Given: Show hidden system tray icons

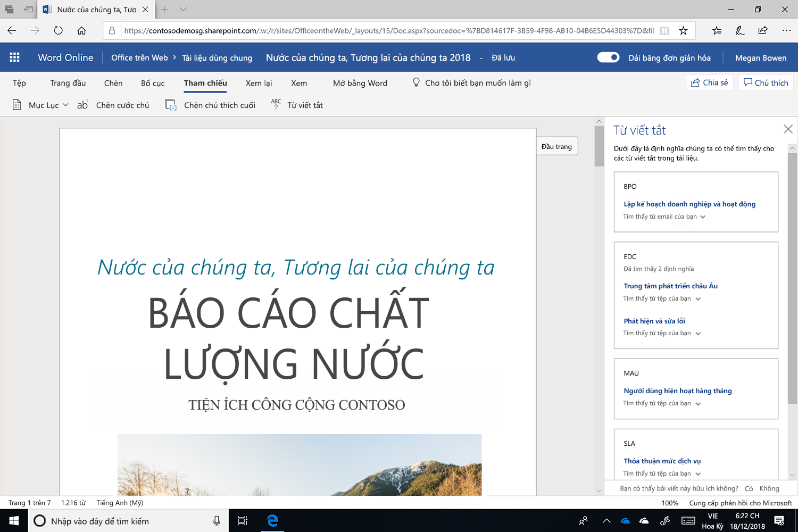Looking at the screenshot, I should pos(606,521).
